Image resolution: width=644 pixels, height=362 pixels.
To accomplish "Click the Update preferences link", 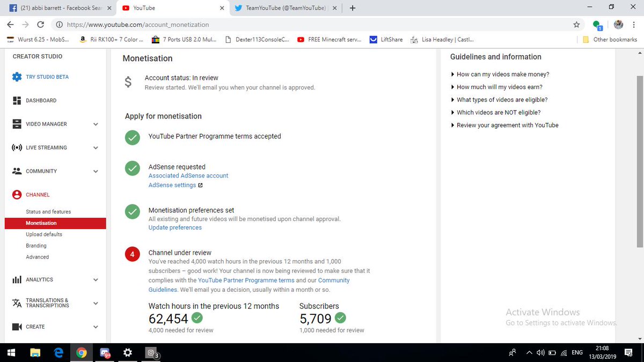I will click(x=175, y=227).
